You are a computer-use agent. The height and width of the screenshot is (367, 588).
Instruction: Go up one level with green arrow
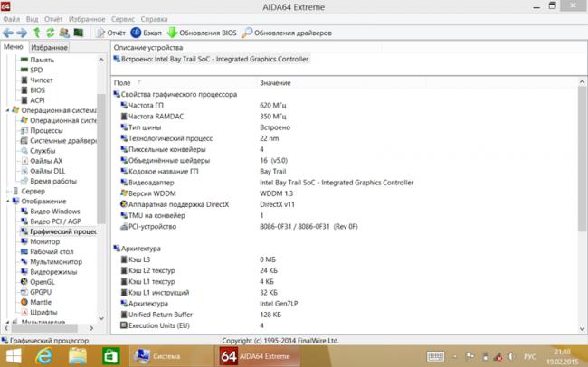(x=37, y=33)
